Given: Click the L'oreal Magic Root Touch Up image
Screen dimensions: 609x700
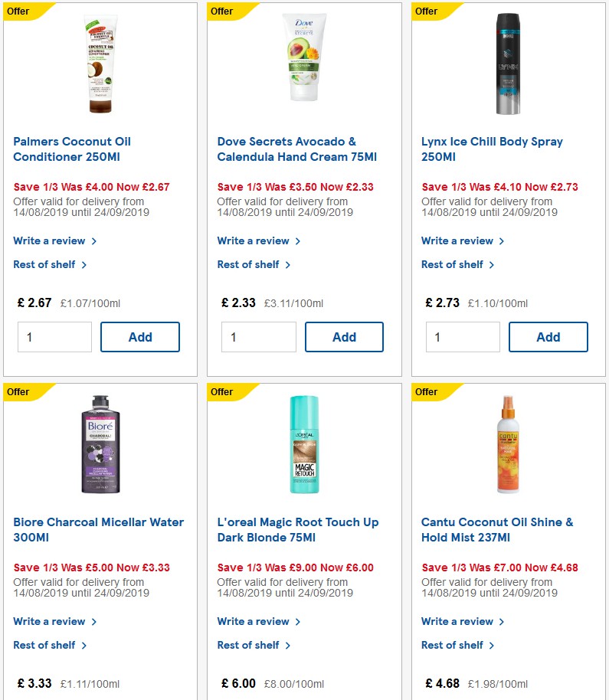Looking at the screenshot, I should tap(303, 443).
